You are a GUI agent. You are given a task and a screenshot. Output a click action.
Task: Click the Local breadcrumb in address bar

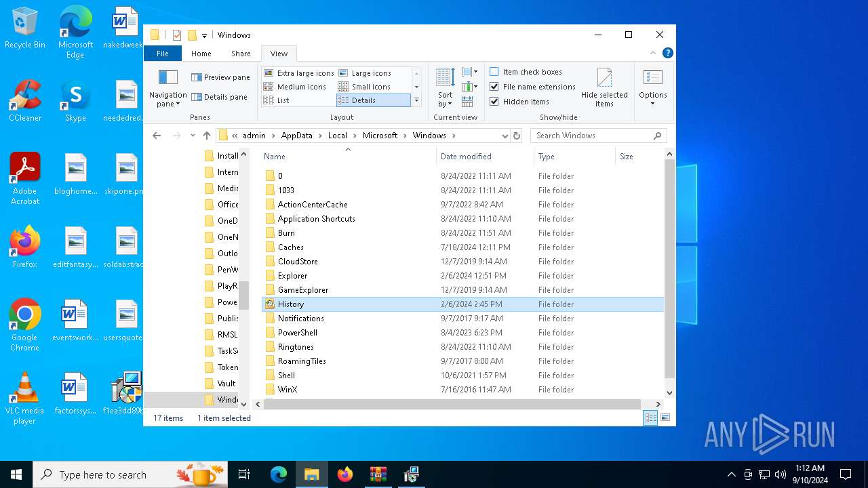pyautogui.click(x=338, y=136)
